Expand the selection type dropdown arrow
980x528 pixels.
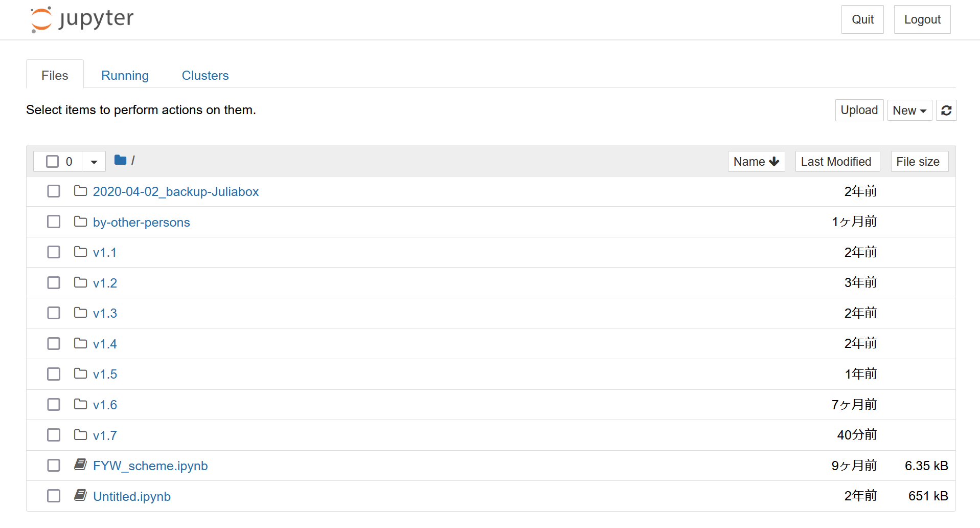(x=94, y=162)
